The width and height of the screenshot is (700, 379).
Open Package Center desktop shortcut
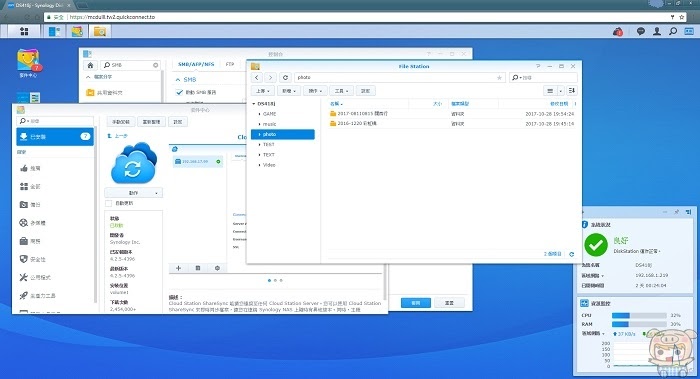(28, 63)
